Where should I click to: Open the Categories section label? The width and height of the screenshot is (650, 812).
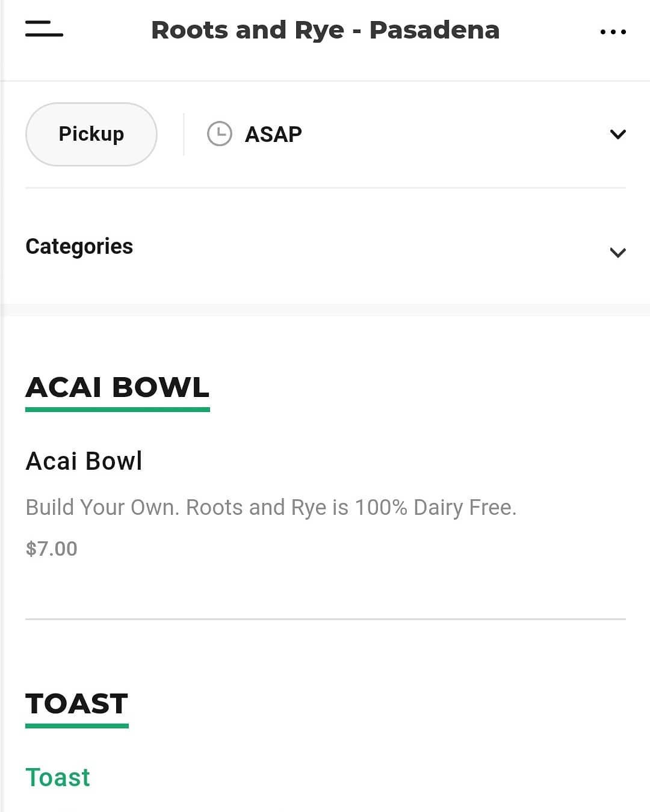pos(79,247)
